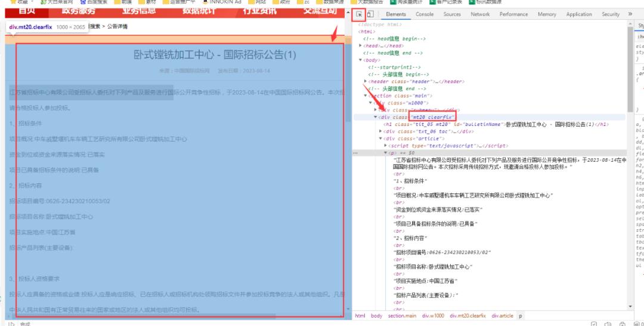
Task: Collapse the div class="mt20 clearfix" node
Action: [x=376, y=117]
